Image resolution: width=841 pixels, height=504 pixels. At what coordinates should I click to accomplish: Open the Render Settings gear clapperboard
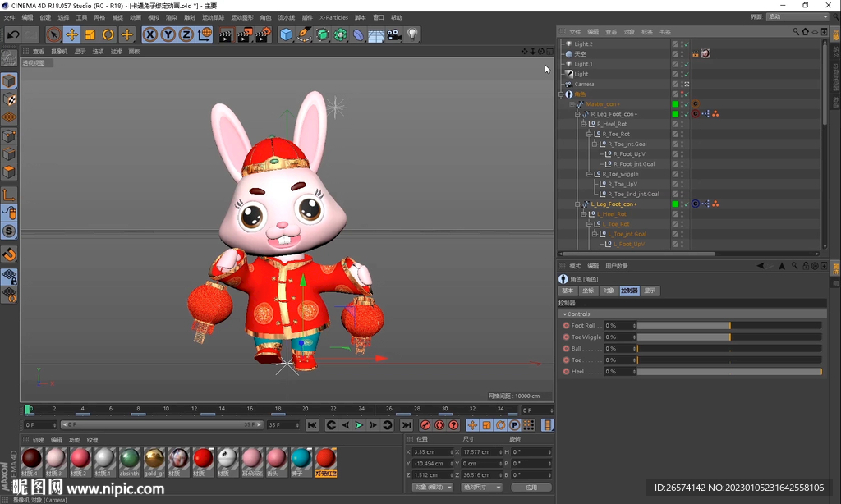tap(263, 34)
